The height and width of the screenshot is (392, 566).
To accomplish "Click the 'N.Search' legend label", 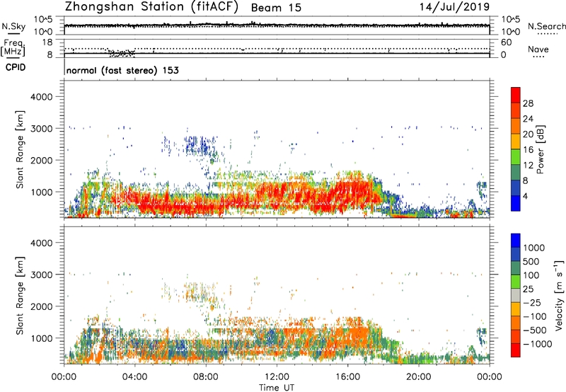I will [x=546, y=26].
